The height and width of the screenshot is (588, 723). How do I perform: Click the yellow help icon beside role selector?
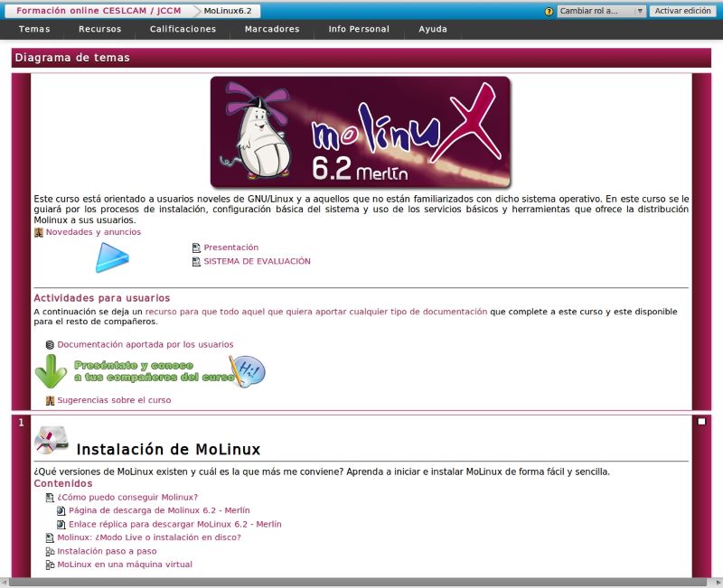549,12
